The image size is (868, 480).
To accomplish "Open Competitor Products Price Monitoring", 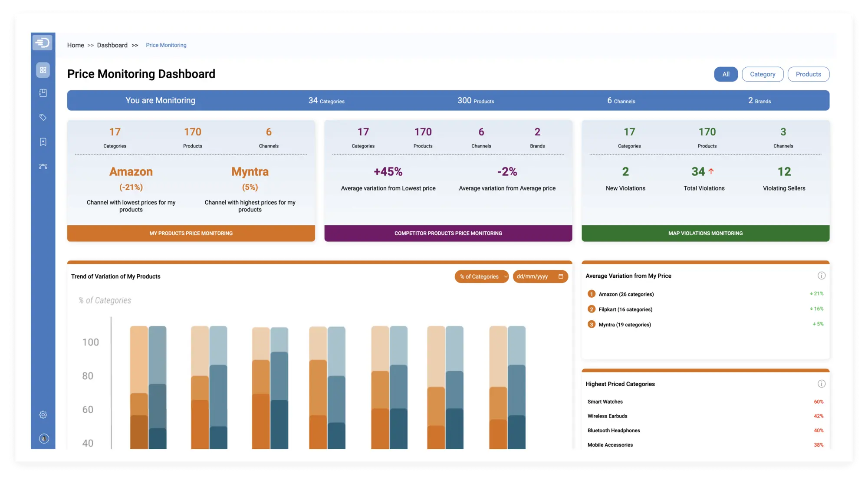I will (448, 233).
